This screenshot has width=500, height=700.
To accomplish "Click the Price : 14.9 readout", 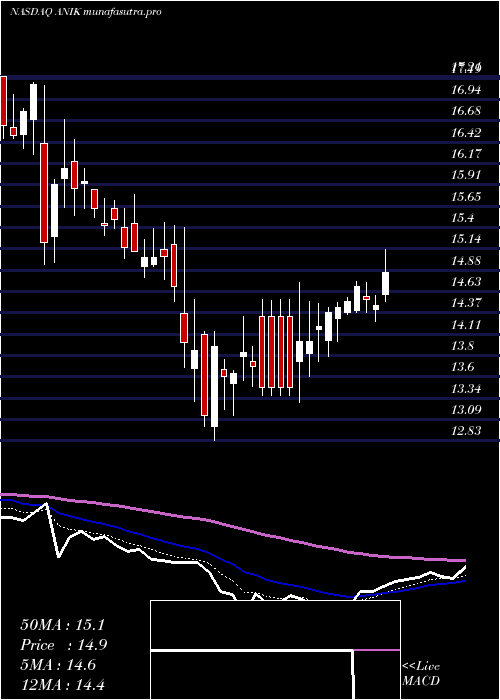I will (63, 645).
